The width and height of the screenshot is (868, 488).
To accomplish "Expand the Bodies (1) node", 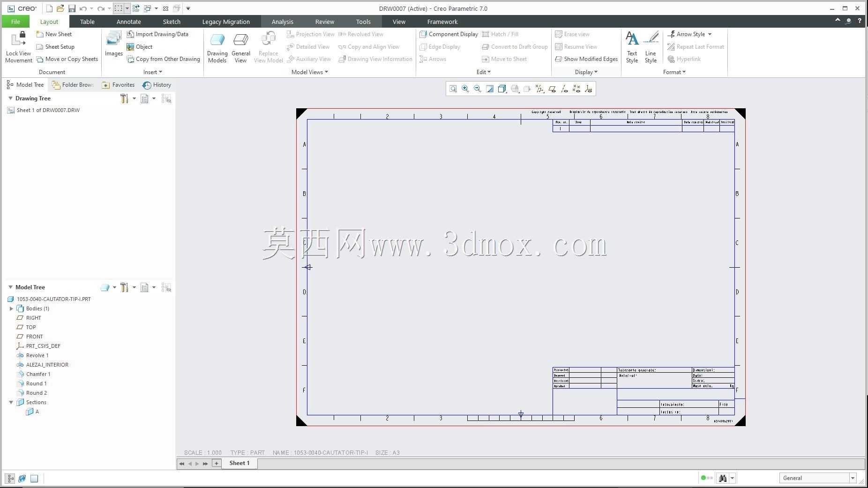I will point(11,308).
